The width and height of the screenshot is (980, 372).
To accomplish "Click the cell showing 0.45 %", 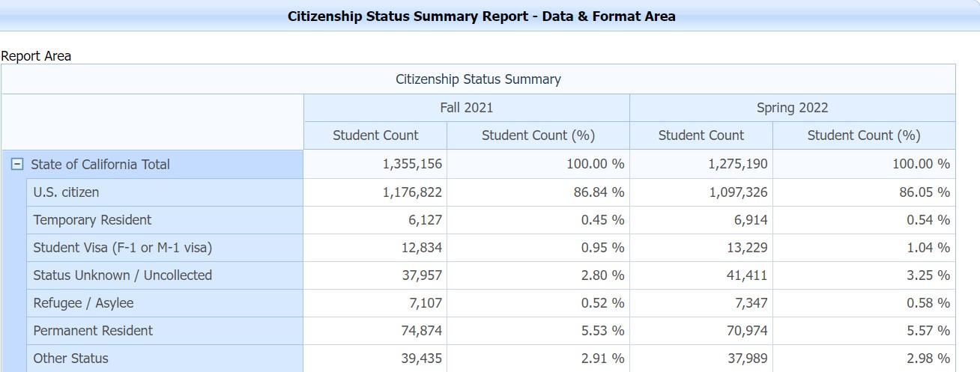I will (538, 220).
